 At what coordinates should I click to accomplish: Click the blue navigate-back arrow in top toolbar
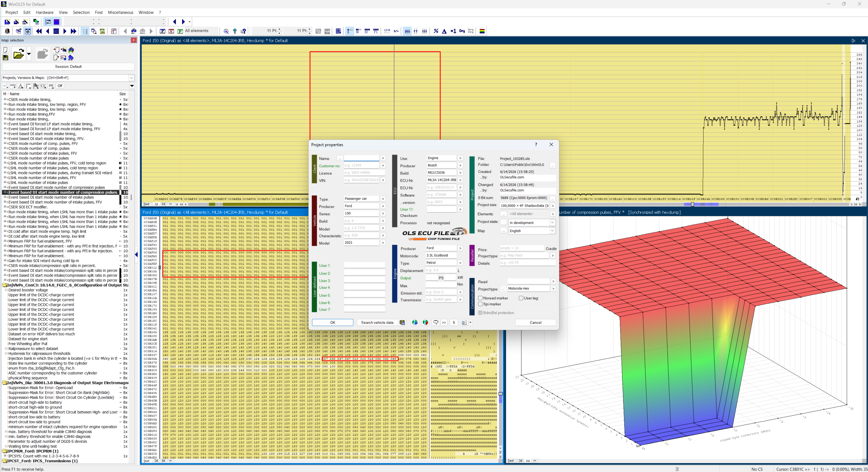coord(174,22)
